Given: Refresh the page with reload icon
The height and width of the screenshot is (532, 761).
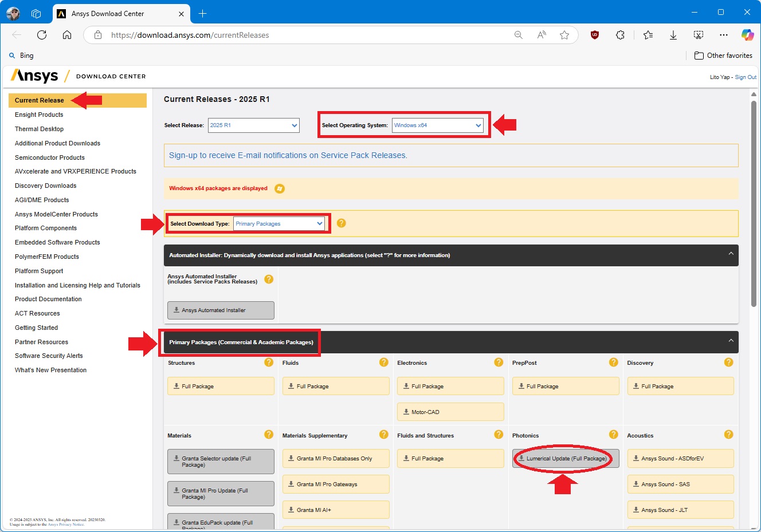Looking at the screenshot, I should pyautogui.click(x=42, y=35).
